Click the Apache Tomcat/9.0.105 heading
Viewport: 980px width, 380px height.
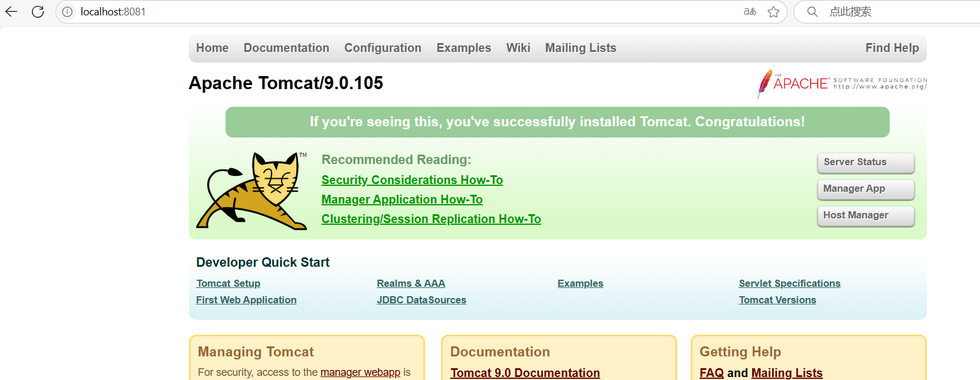click(286, 83)
